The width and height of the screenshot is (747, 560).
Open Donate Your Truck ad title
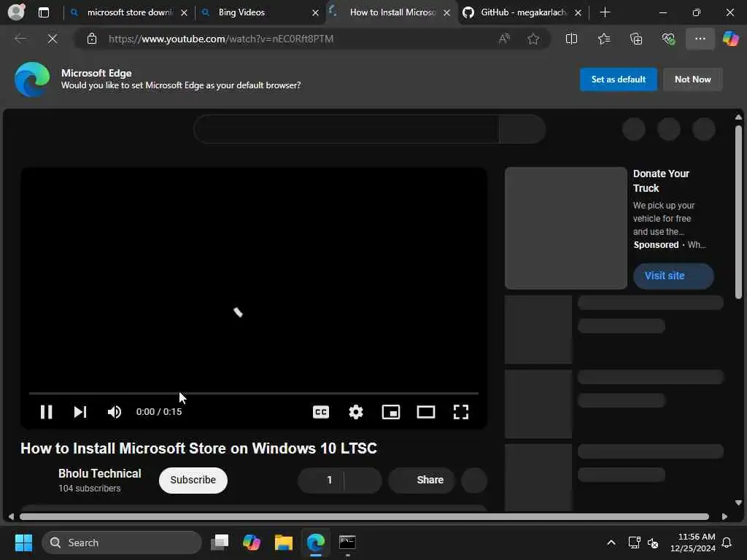coord(661,181)
